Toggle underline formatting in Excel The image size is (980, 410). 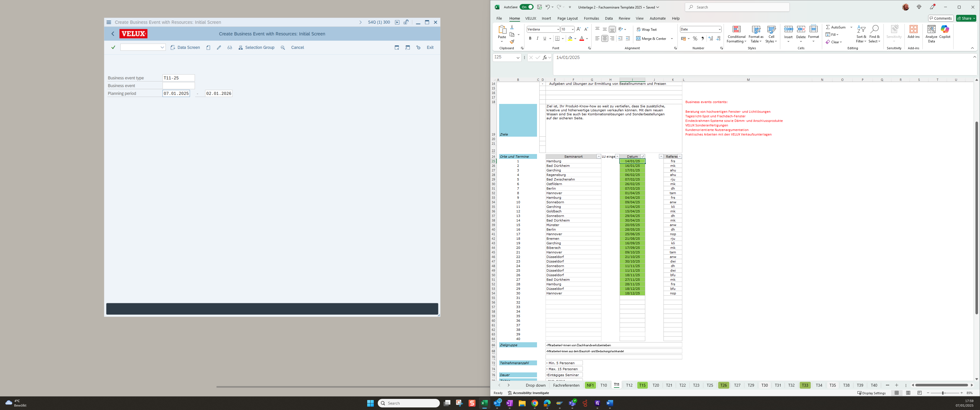pos(544,38)
